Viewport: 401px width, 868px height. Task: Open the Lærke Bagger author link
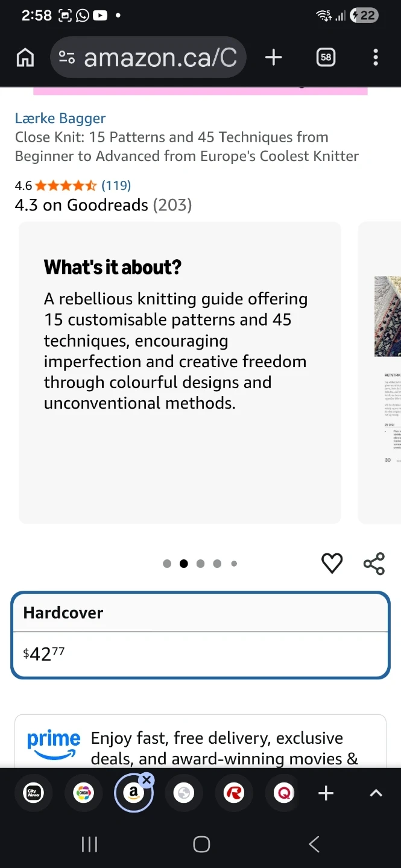point(60,118)
